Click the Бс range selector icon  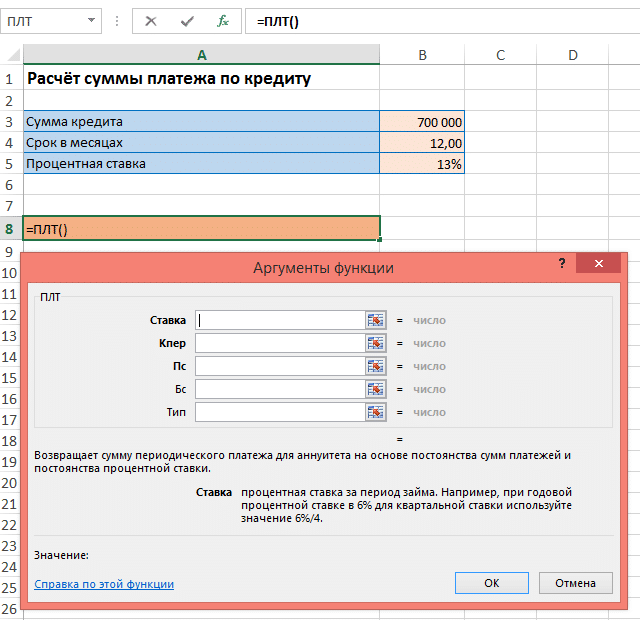point(376,389)
